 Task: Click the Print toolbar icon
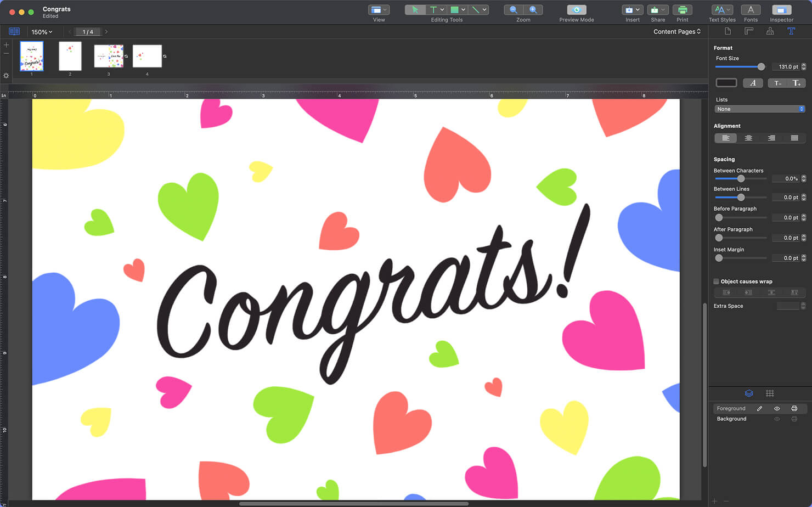point(683,10)
